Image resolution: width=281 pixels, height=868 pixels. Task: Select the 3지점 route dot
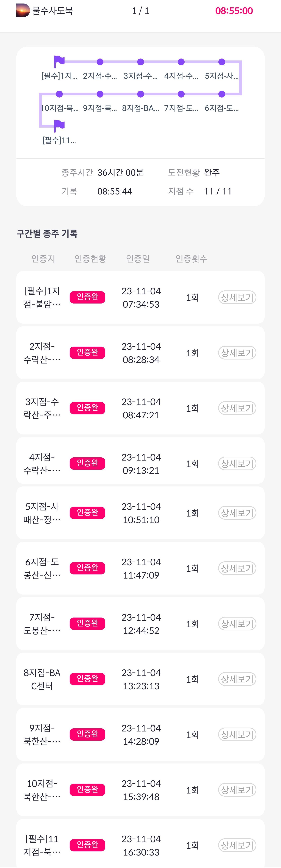point(140,62)
